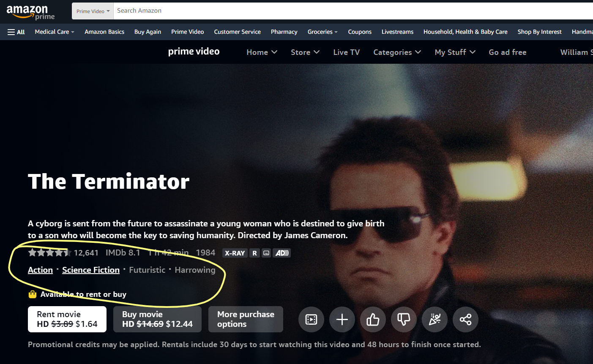Open the Store dropdown menu
Image resolution: width=593 pixels, height=364 pixels.
[305, 52]
